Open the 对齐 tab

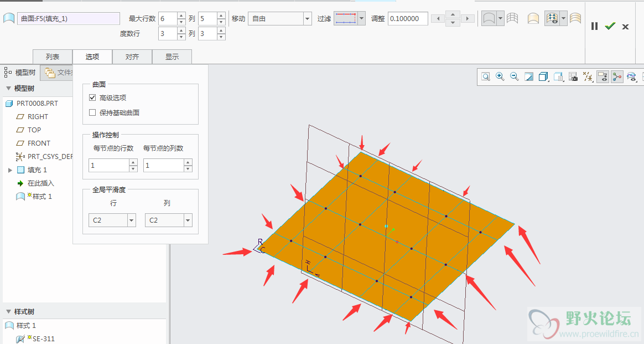pyautogui.click(x=132, y=57)
